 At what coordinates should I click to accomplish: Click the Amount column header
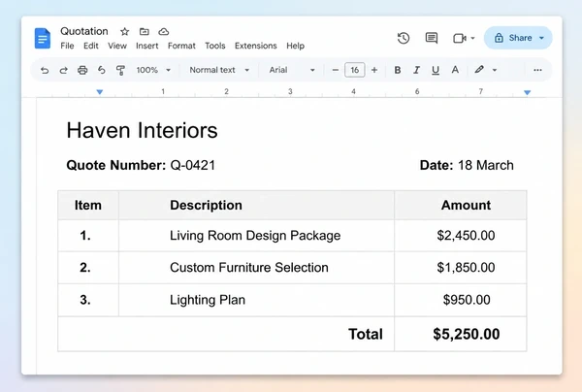point(460,205)
